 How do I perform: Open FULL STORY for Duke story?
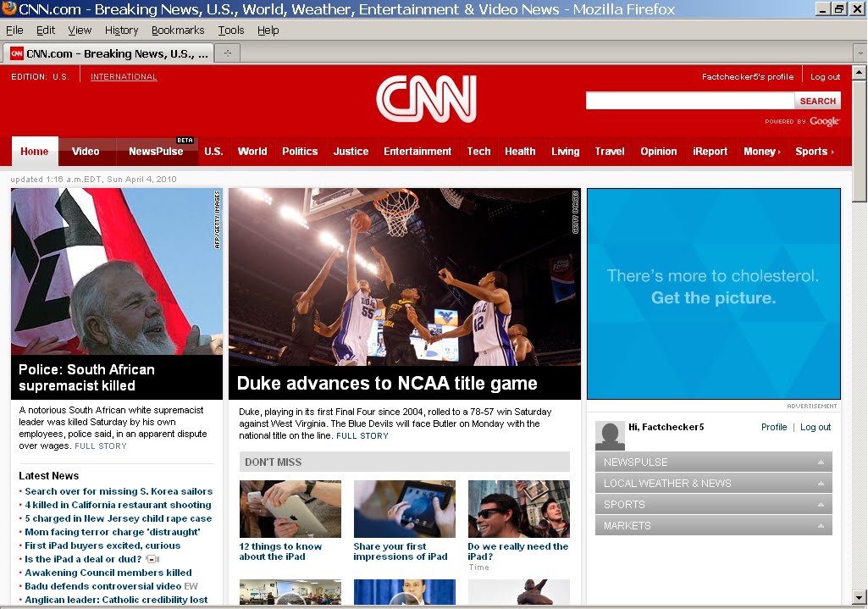(x=362, y=435)
